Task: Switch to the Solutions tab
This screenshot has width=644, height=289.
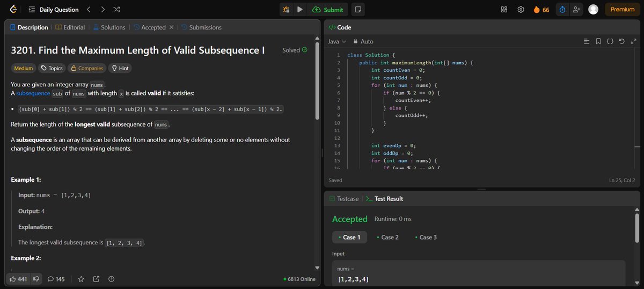Action: tap(109, 27)
